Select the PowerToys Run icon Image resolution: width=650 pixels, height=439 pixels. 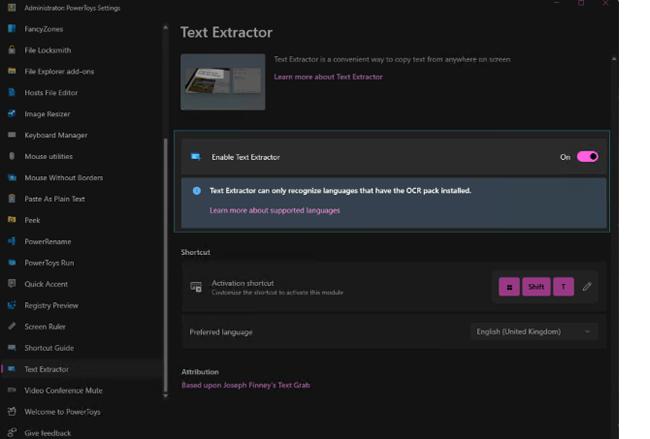tap(12, 262)
